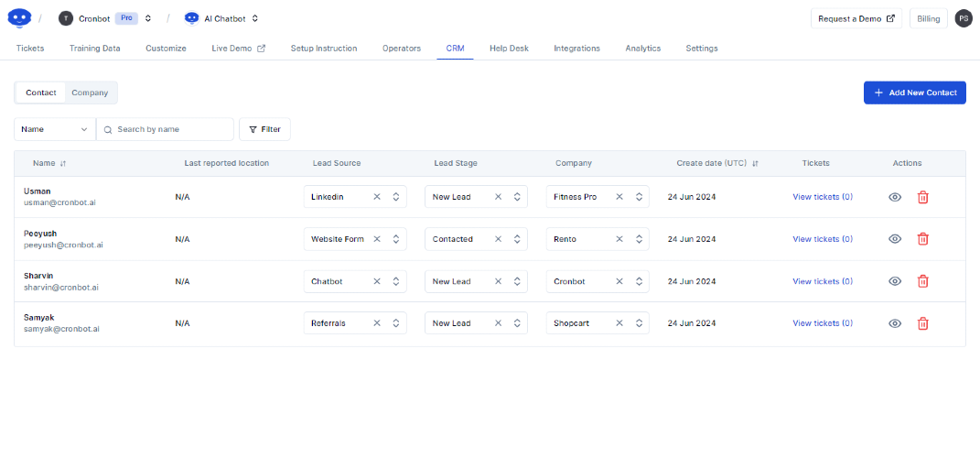Open the Filter options button
The width and height of the screenshot is (980, 458).
(x=264, y=129)
